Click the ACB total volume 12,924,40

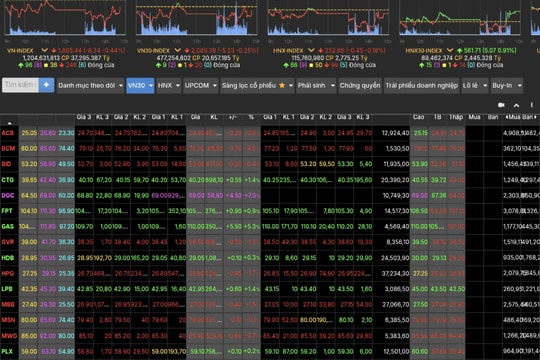click(x=395, y=133)
